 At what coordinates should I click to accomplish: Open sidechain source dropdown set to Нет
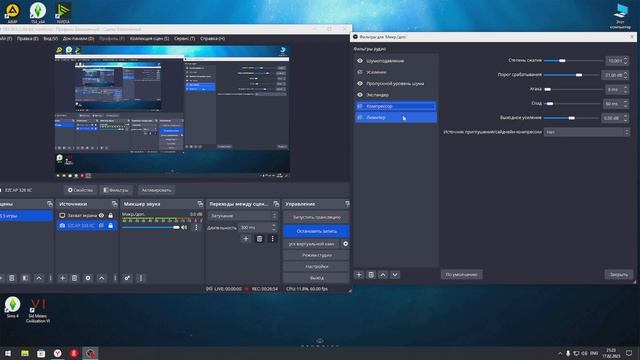click(x=587, y=132)
